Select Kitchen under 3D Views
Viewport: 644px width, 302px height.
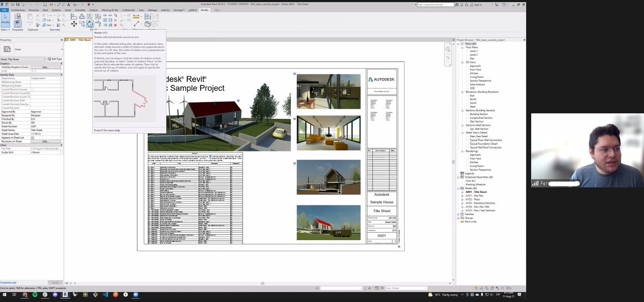[474, 73]
